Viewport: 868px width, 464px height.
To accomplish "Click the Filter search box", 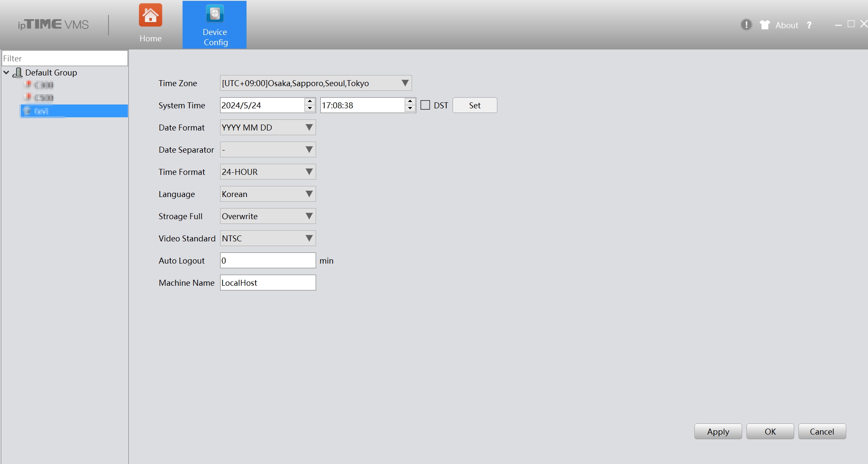I will point(65,58).
